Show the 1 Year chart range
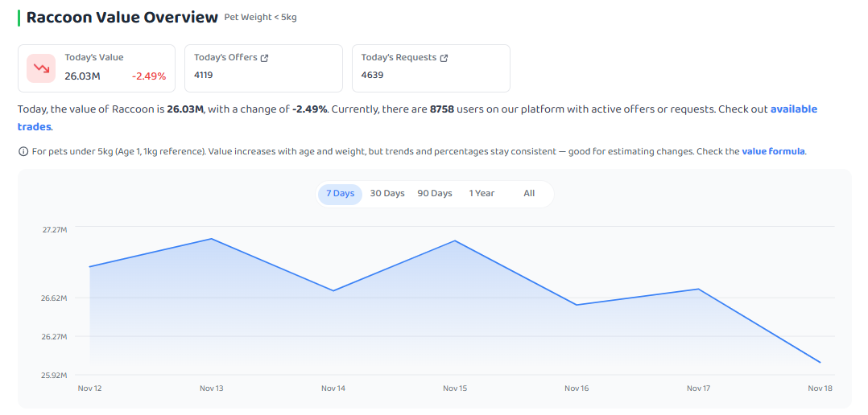The width and height of the screenshot is (868, 415). click(x=482, y=194)
